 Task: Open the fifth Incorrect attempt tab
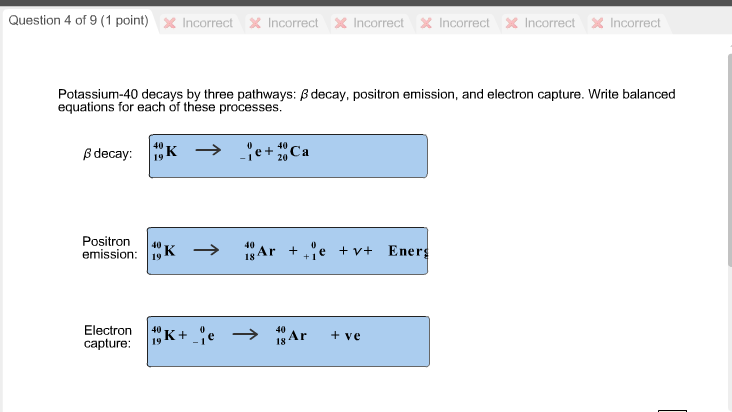(x=541, y=23)
